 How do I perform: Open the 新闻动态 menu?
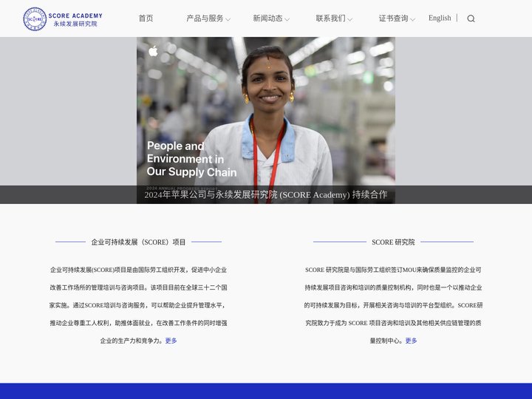(267, 18)
